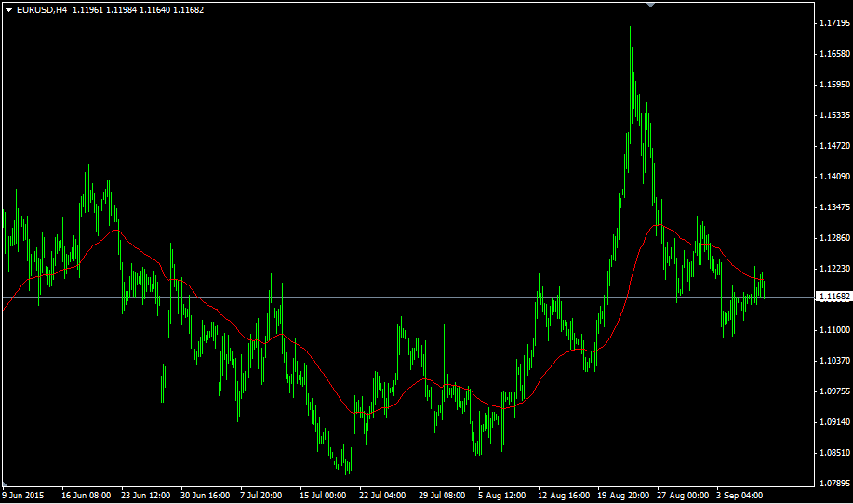Viewport: 853px width, 504px height.
Task: Click the 7 Jul 20:00 time label
Action: coord(261,496)
